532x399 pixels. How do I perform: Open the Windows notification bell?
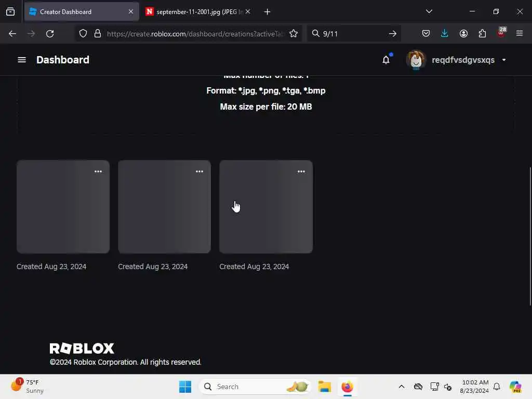[497, 387]
